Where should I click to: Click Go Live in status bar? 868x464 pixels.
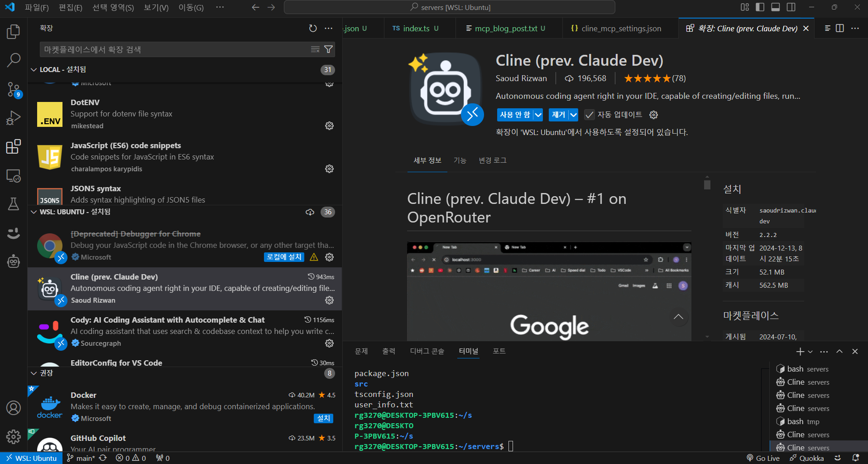763,458
